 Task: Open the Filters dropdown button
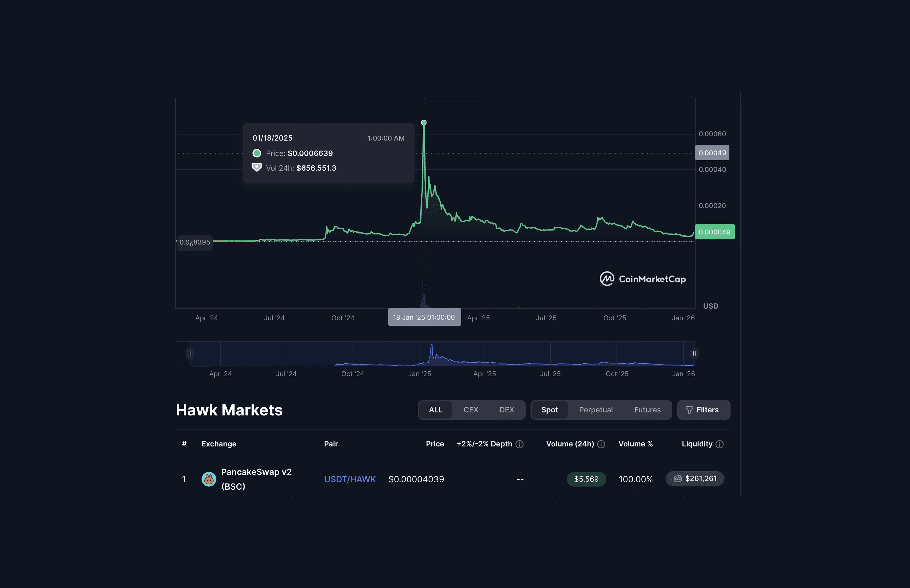point(703,410)
